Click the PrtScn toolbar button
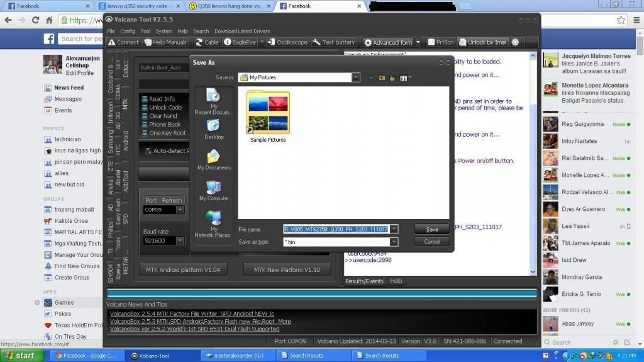644x362 pixels. point(440,42)
